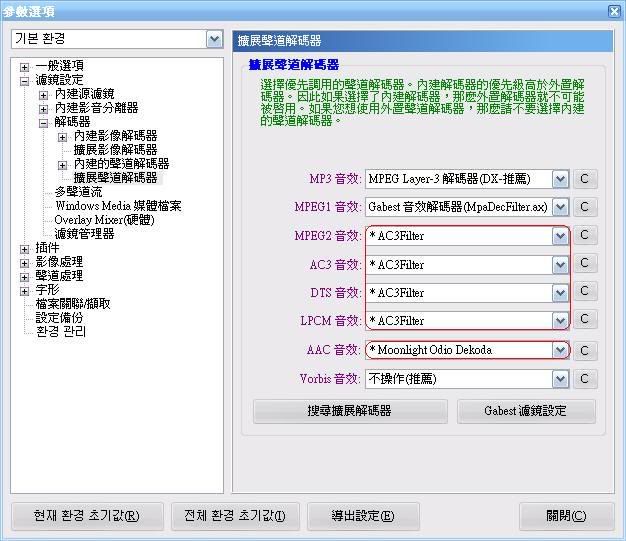Click the 導出設定 button

(x=362, y=517)
